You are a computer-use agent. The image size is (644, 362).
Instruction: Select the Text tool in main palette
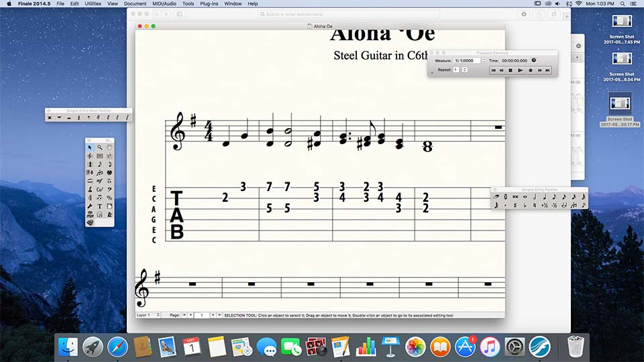99,206
